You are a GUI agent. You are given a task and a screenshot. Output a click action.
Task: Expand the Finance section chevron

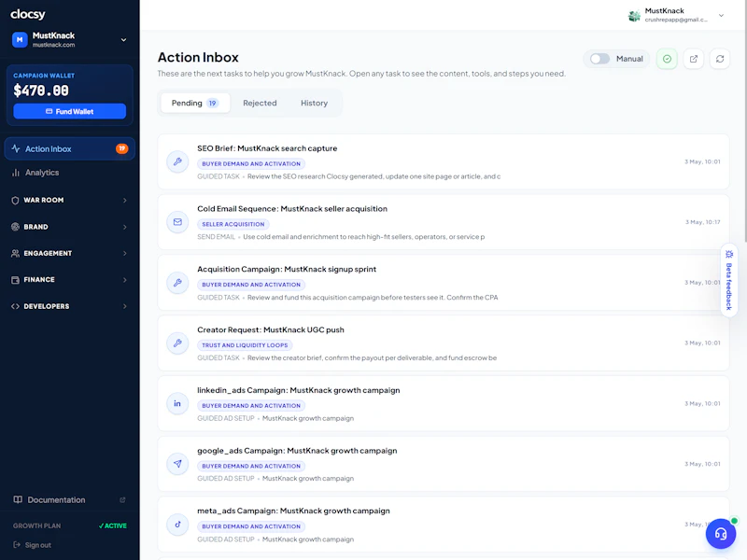125,280
